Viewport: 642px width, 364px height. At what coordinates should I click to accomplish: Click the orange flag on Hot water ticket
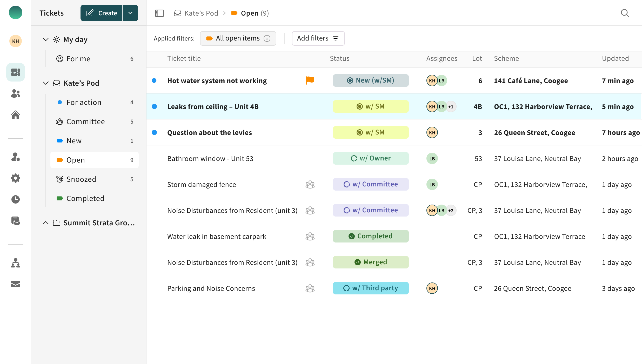point(310,80)
